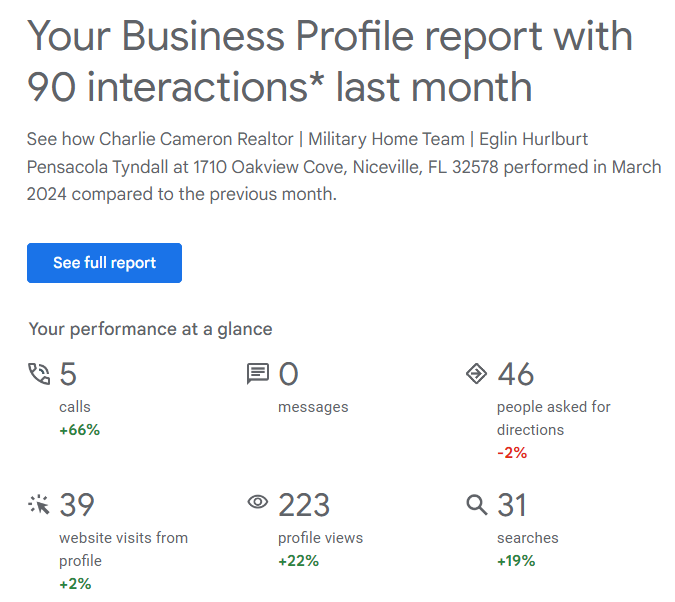Click the 223 profile views number
The width and height of the screenshot is (675, 602).
click(x=304, y=505)
